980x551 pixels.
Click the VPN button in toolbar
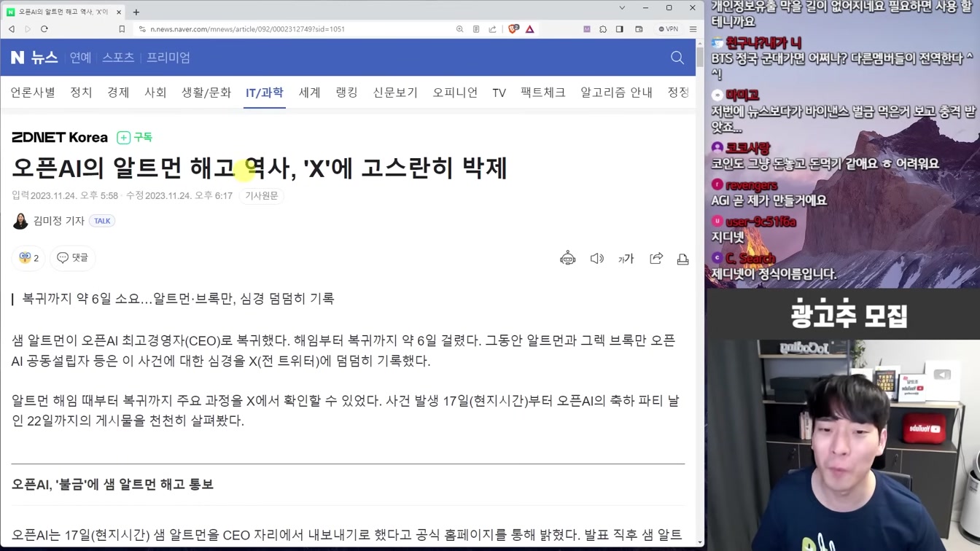click(x=668, y=29)
